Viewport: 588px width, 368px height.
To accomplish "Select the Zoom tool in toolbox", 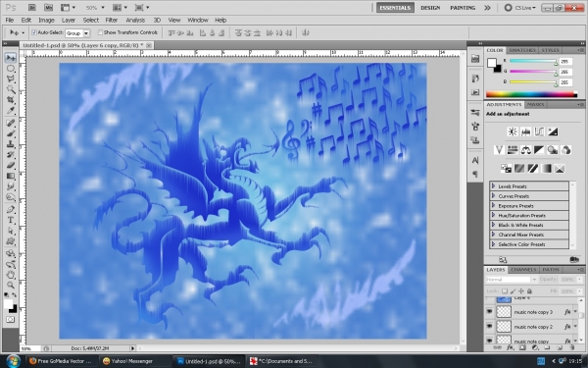I will [11, 285].
